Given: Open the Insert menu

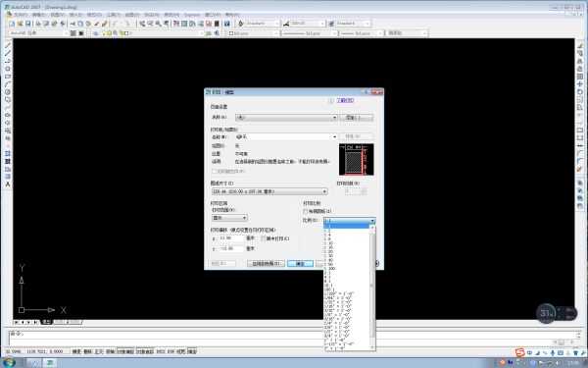Looking at the screenshot, I should 75,15.
